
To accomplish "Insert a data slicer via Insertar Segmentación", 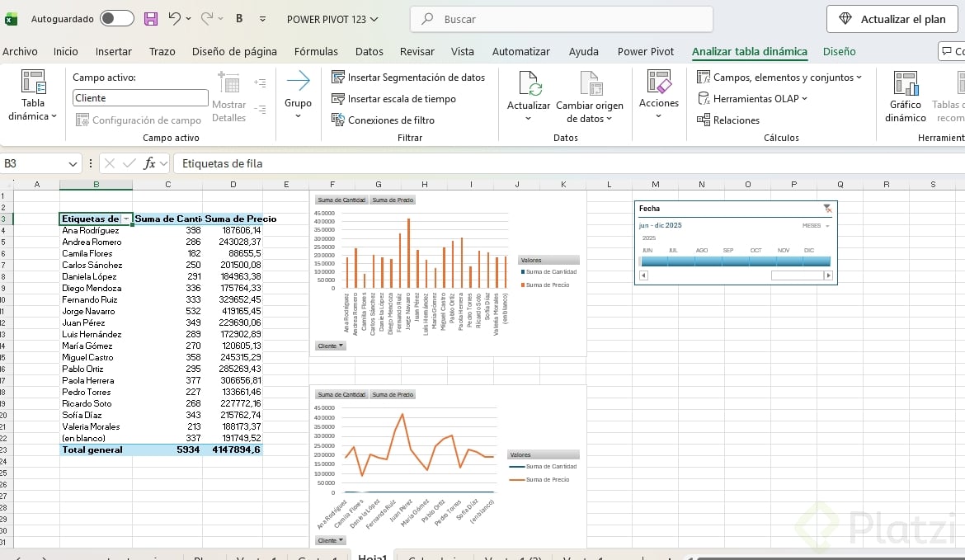I will click(x=408, y=78).
